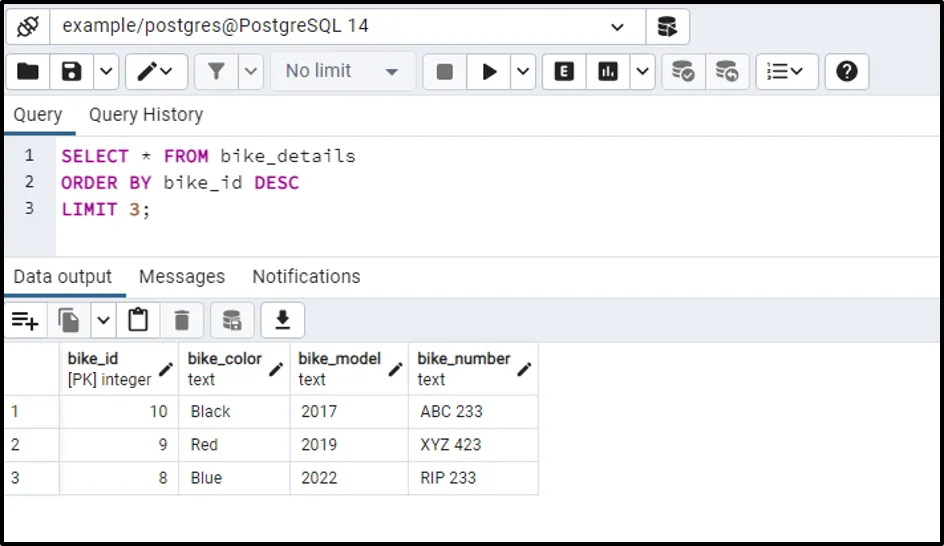Click the Explain Analyze chart icon
The image size is (944, 546).
click(x=608, y=71)
